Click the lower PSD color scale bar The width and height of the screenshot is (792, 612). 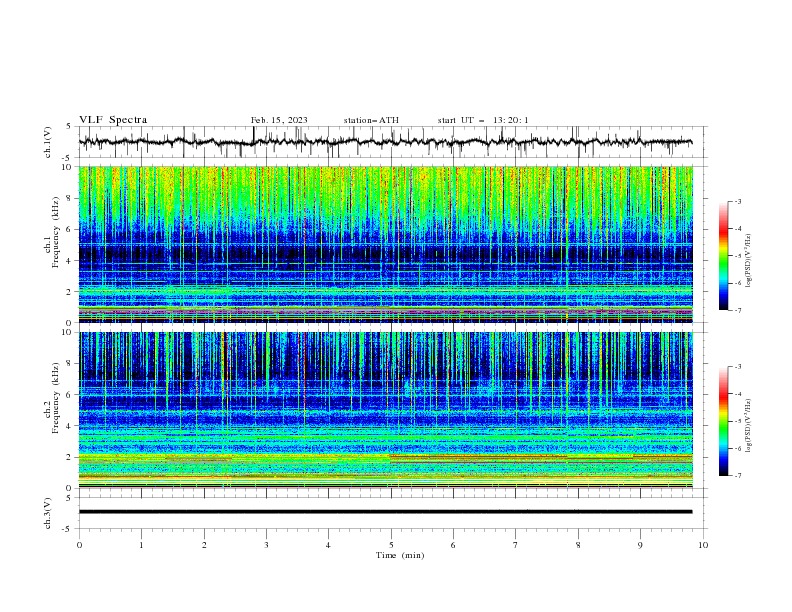click(x=724, y=421)
